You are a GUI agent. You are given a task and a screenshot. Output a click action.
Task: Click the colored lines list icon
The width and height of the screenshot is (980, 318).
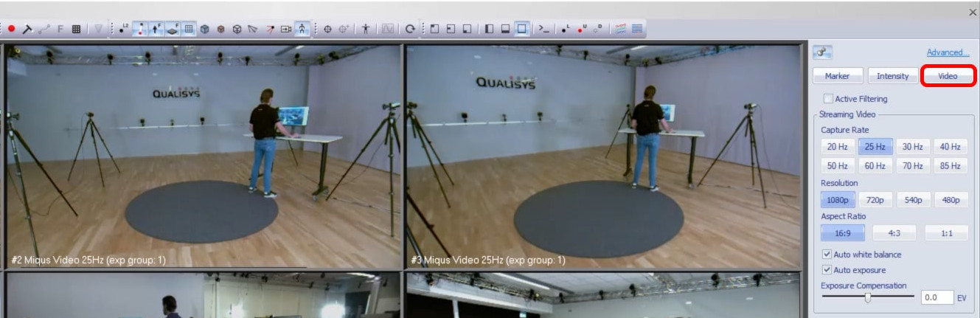(619, 29)
